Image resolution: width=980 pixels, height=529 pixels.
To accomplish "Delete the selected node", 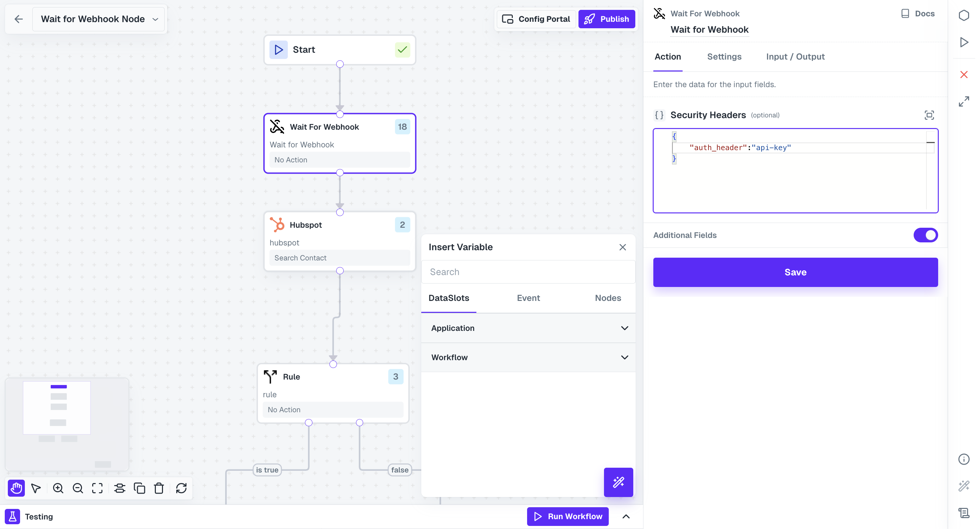I will pyautogui.click(x=159, y=488).
